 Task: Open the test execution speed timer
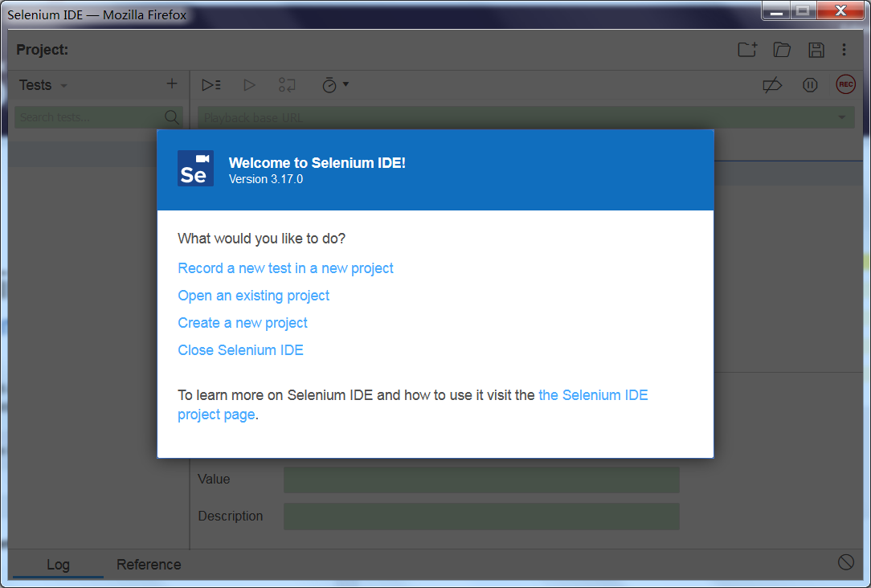click(335, 85)
